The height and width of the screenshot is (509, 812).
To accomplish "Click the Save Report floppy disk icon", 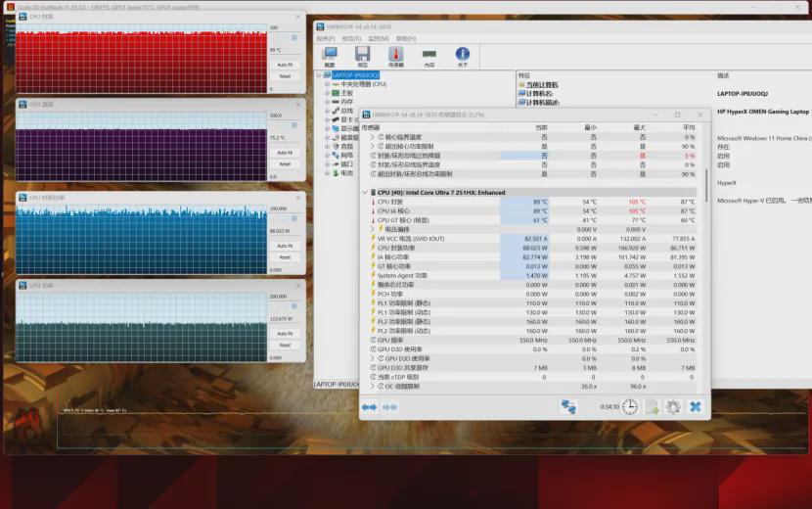I will tap(363, 57).
